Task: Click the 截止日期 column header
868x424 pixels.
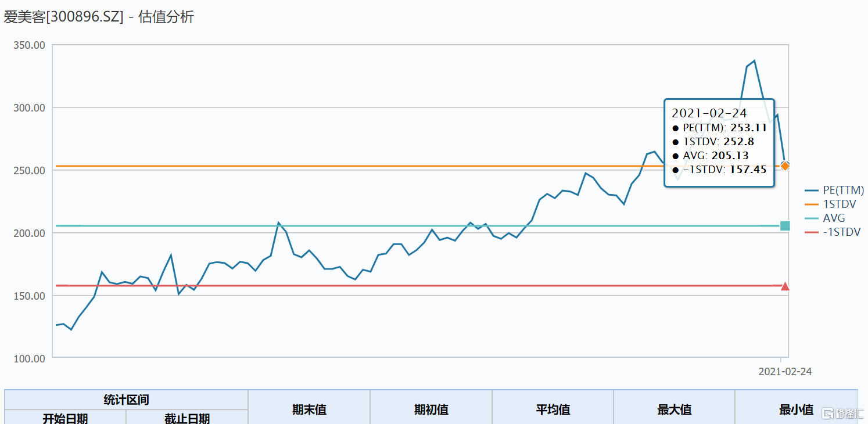Action: tap(187, 417)
